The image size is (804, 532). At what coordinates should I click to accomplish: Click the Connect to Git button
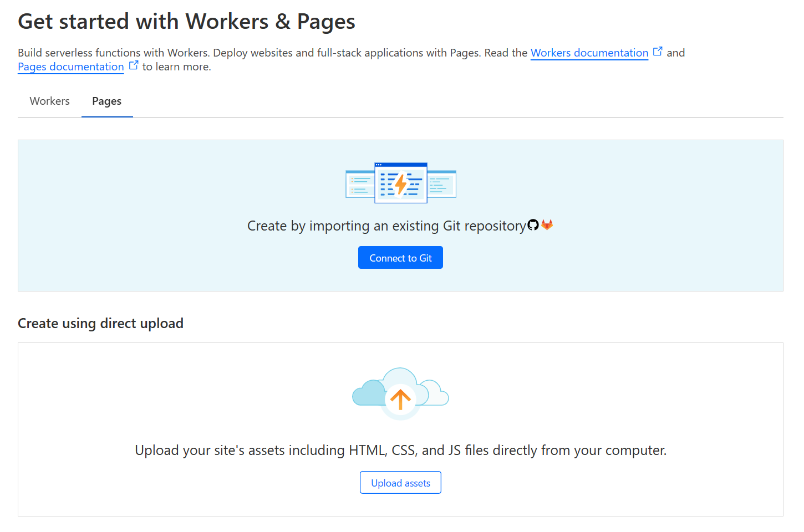pos(400,258)
